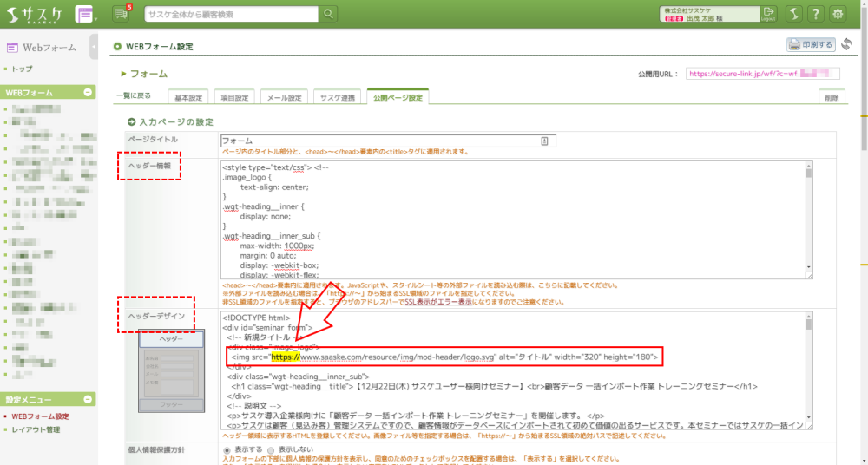Select the 表示しない radio button
The height and width of the screenshot is (465, 868).
click(x=271, y=451)
